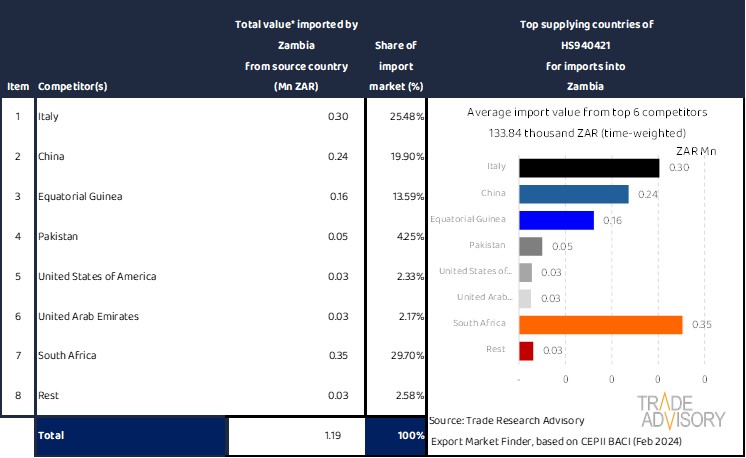Click the chart title about top 6 competitors

point(584,113)
